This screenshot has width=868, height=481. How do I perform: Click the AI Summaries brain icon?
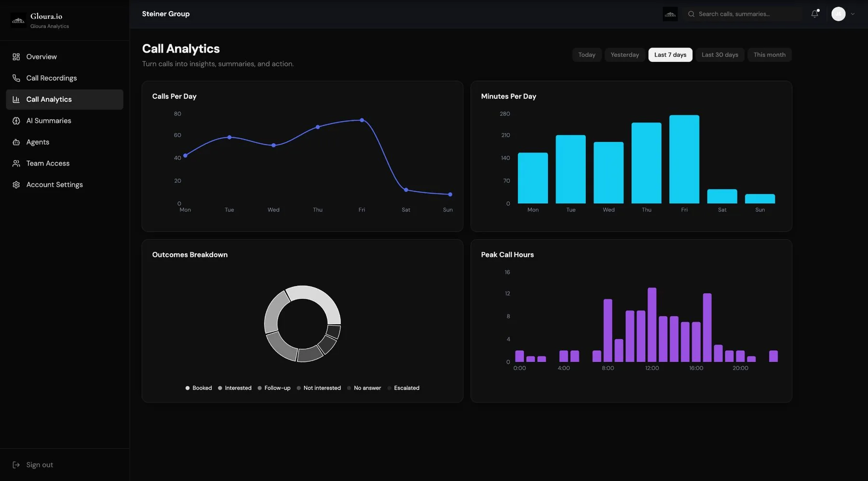[x=16, y=121]
